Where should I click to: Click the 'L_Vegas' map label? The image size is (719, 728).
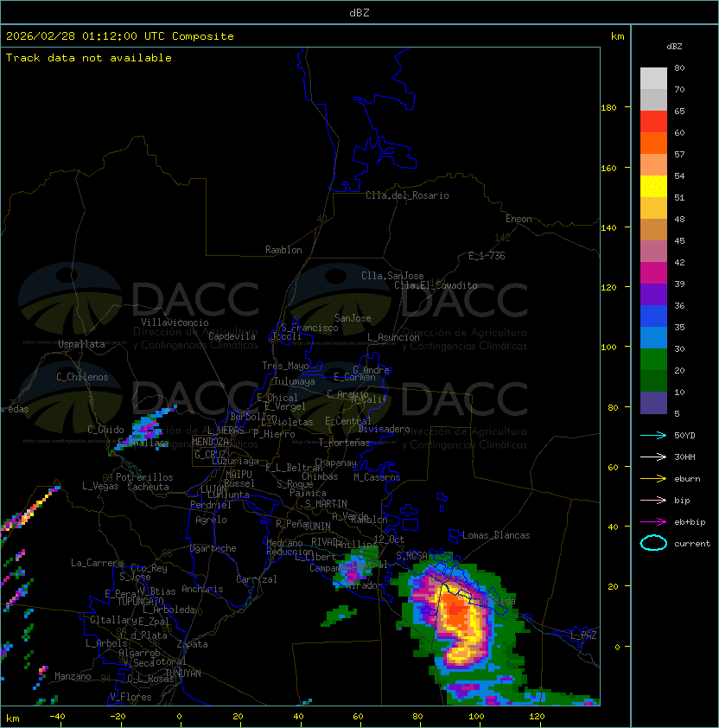[100, 486]
